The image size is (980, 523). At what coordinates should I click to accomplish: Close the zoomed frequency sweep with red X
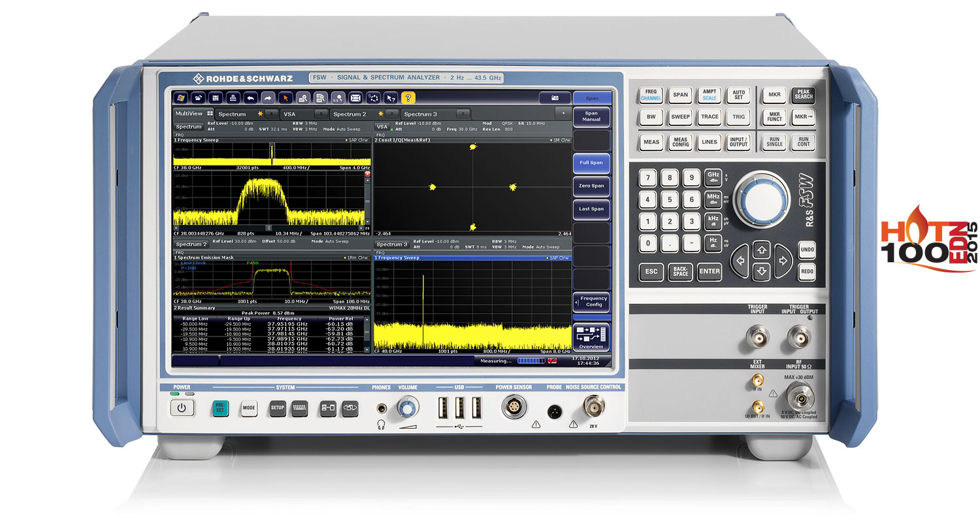(x=367, y=175)
